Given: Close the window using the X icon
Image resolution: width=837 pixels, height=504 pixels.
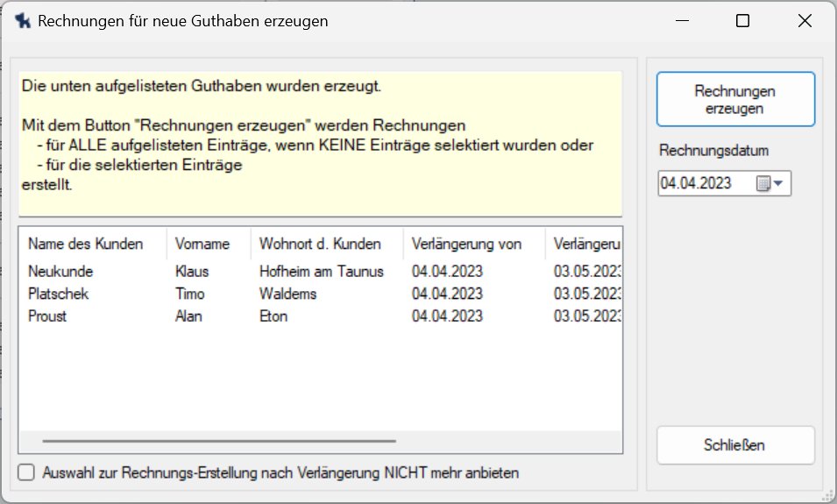Looking at the screenshot, I should tap(805, 21).
